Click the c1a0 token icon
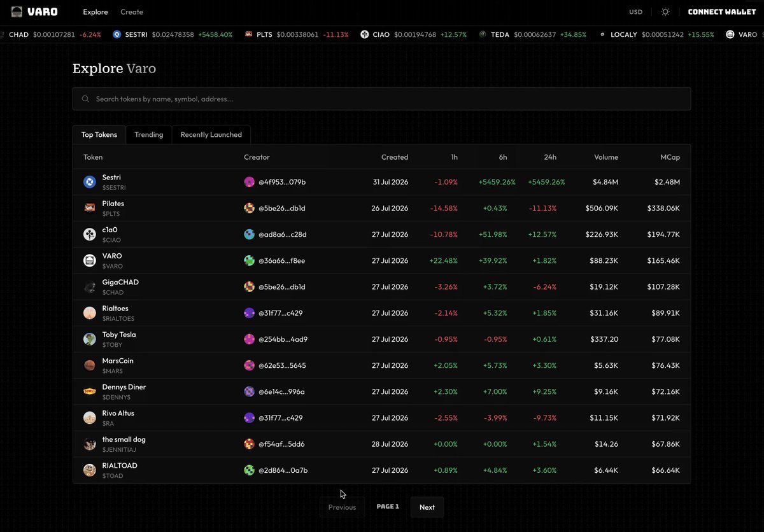This screenshot has height=532, width=764. coord(90,234)
